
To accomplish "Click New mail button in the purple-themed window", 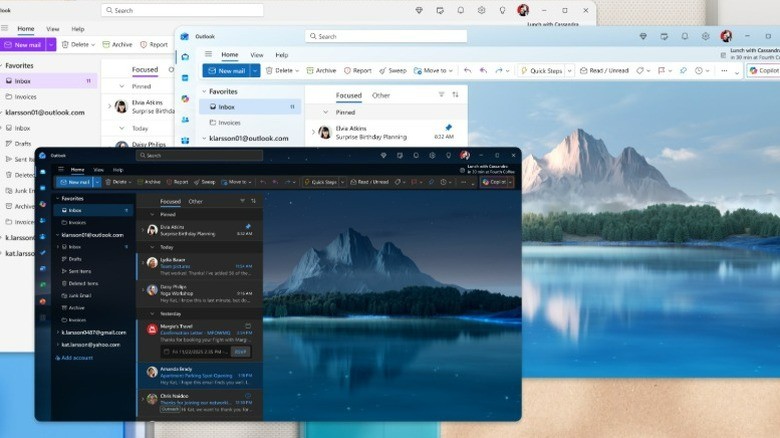I will 23,45.
